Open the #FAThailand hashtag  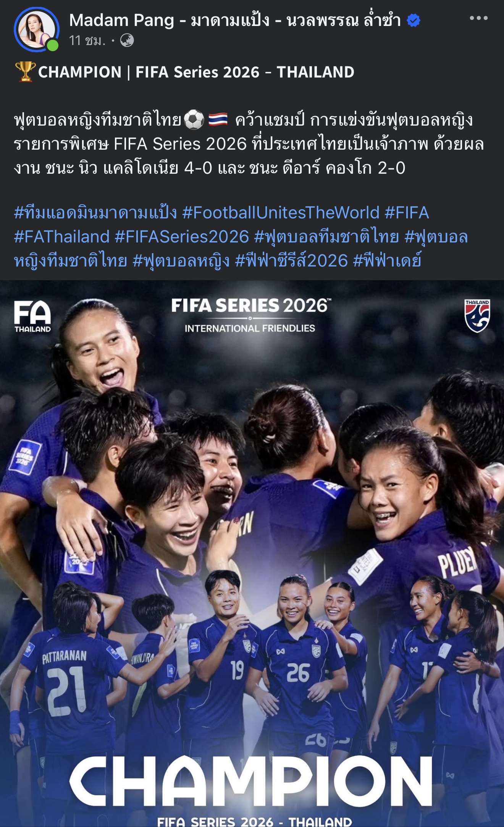[62, 237]
